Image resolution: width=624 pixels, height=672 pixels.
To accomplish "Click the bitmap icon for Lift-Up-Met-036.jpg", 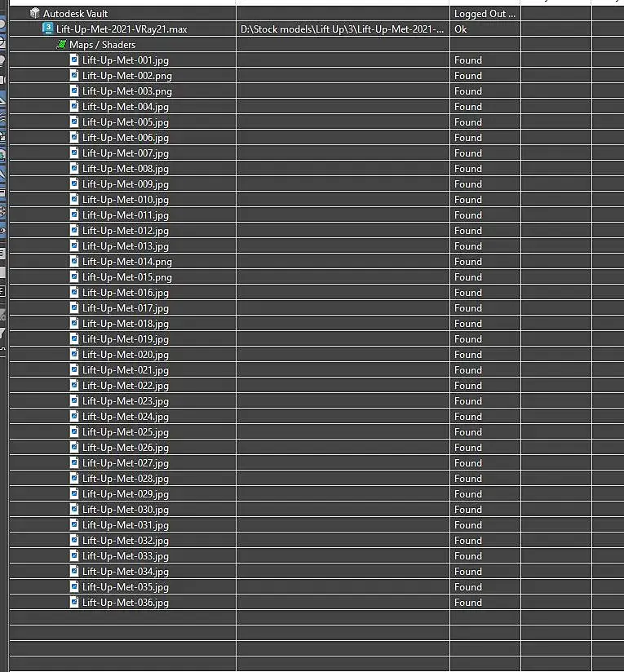I will click(x=74, y=602).
